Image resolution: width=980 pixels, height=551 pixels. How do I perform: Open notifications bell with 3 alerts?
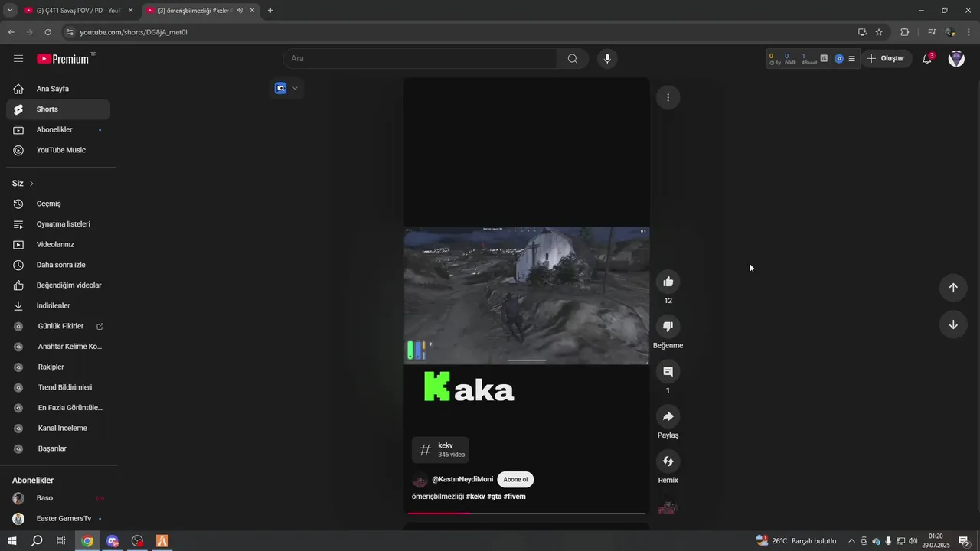[x=927, y=59]
